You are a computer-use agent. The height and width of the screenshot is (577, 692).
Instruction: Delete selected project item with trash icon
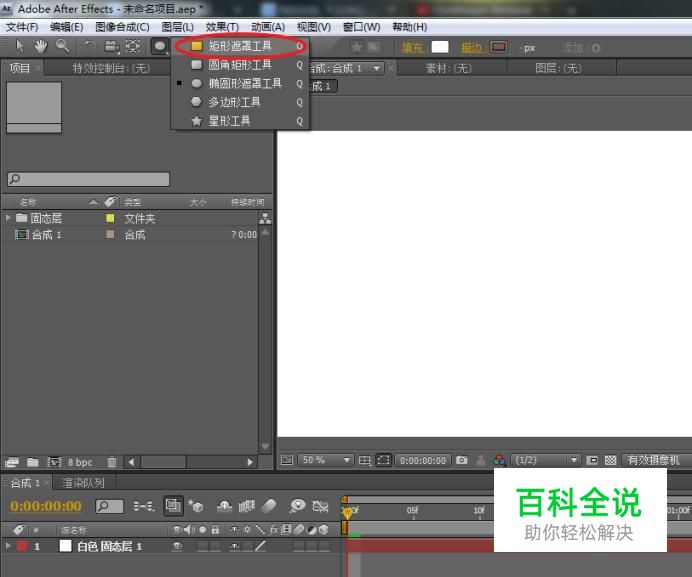(112, 462)
